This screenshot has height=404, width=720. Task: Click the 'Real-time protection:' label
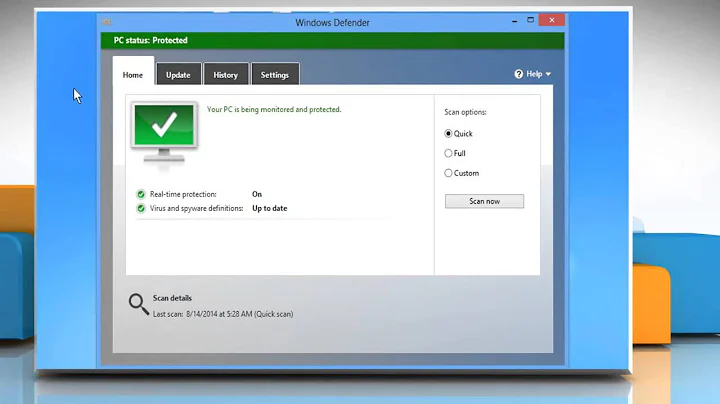click(183, 194)
